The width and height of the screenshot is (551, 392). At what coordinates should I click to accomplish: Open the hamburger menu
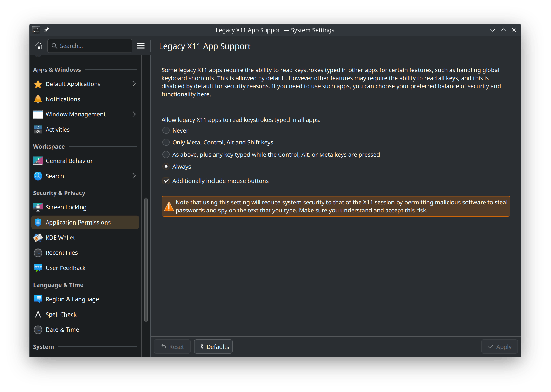click(141, 46)
